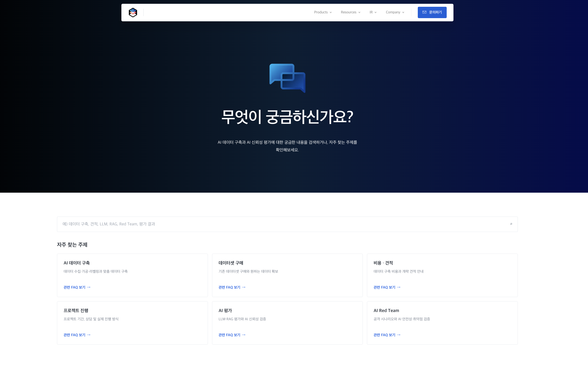Viewport: 588px width, 365px height.
Task: Select the 프로젝트 진행 card title
Action: [x=76, y=310]
